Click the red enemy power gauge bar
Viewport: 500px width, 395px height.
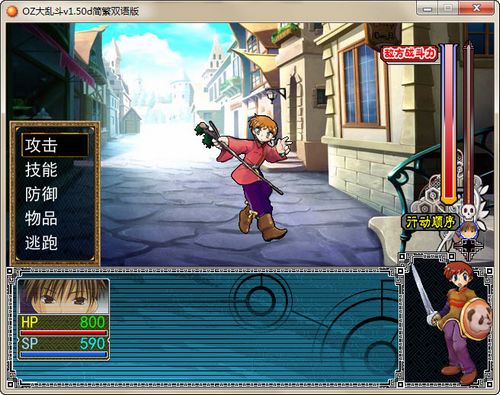click(449, 123)
